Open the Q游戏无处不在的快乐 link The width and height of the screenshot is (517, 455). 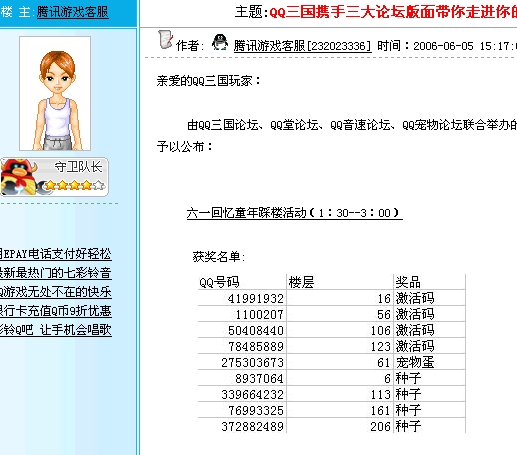click(x=56, y=292)
